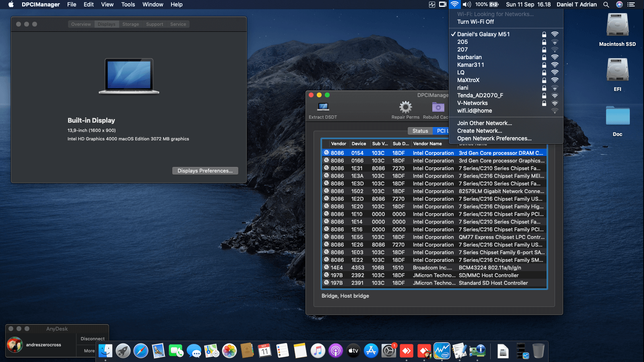Click lookup icon on Broadcom BCM43224 row
Viewport: 644px width, 362px height.
pyautogui.click(x=326, y=267)
